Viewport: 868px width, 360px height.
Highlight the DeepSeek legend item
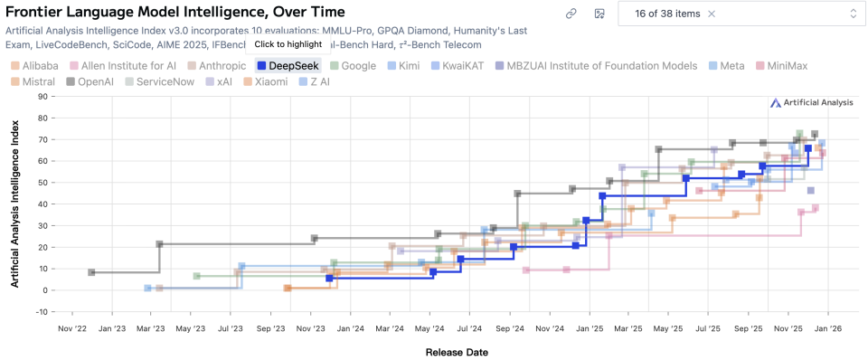pyautogui.click(x=288, y=66)
